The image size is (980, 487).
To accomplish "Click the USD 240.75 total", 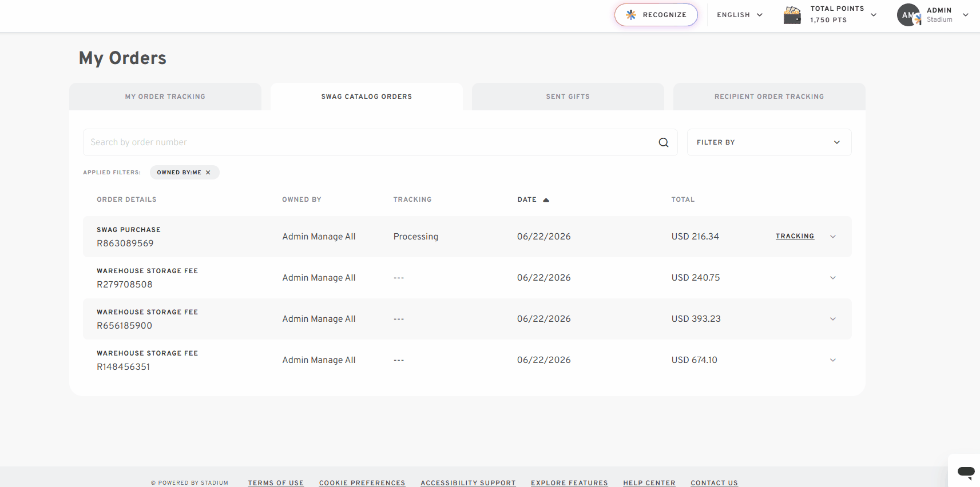I will tap(696, 278).
